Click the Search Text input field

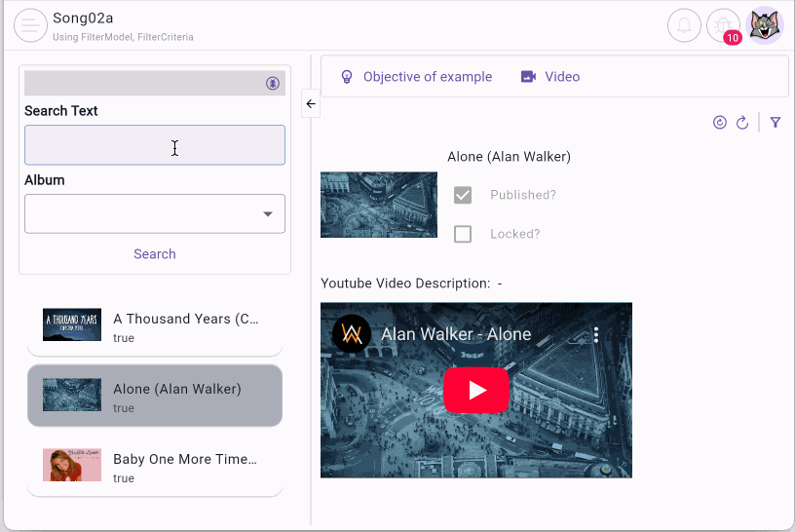pos(155,145)
